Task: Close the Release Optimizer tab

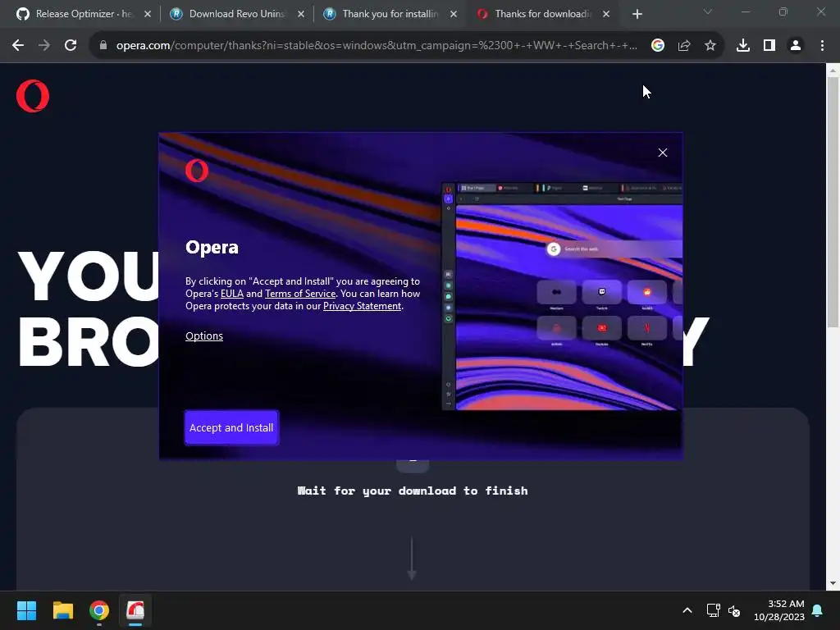Action: 148,14
